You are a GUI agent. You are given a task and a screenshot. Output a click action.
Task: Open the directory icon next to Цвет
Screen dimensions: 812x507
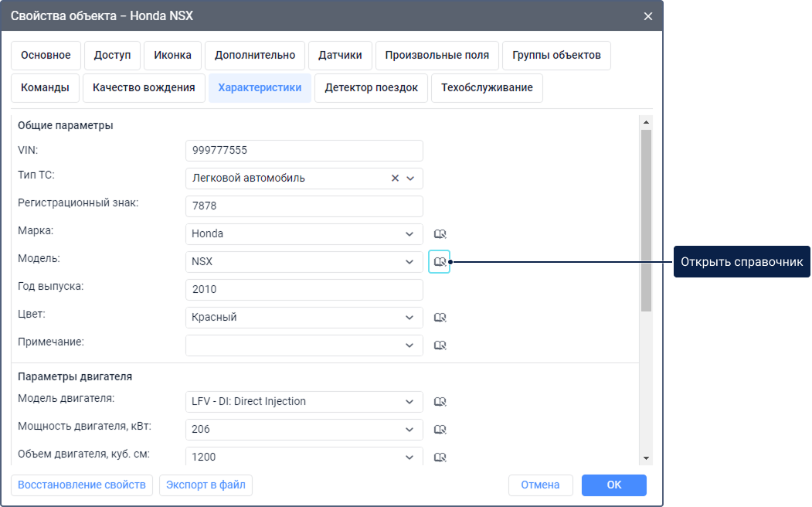(x=440, y=318)
